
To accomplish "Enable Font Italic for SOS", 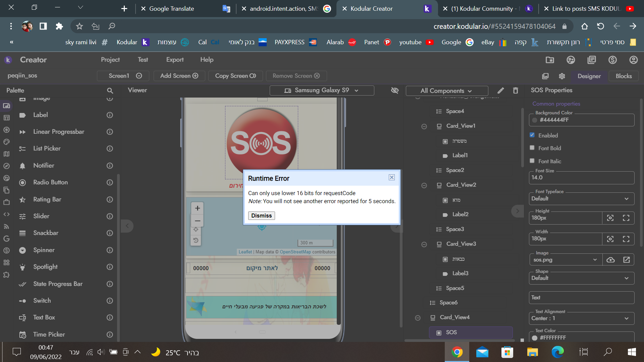I will click(x=532, y=161).
